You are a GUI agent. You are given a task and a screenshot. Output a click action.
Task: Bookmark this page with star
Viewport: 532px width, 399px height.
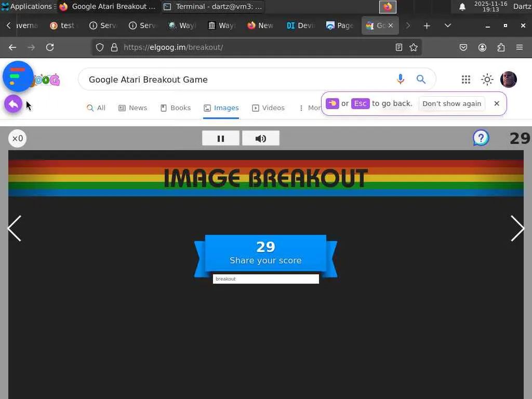(x=413, y=47)
